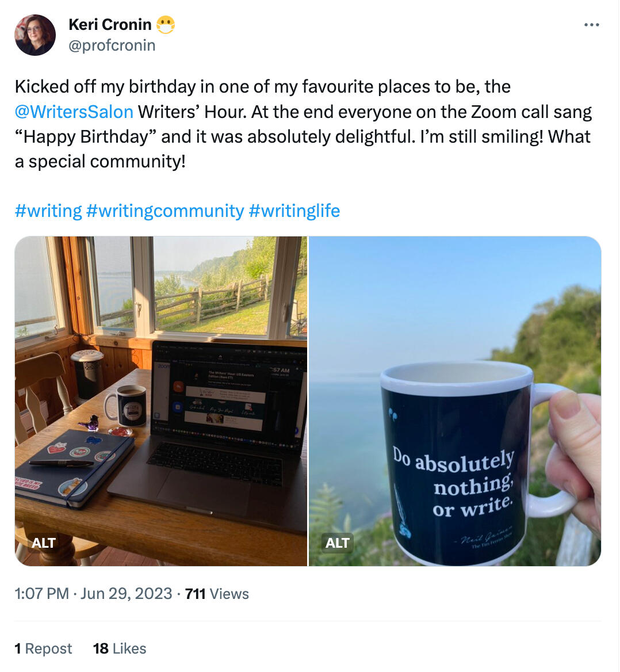Click the mask emoji beside the name

pyautogui.click(x=166, y=25)
